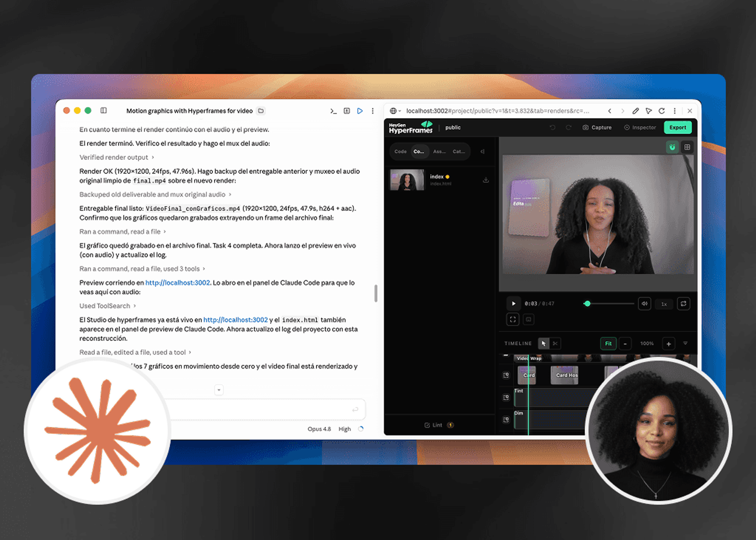This screenshot has width=756, height=540.
Task: Play the video preview
Action: (513, 304)
